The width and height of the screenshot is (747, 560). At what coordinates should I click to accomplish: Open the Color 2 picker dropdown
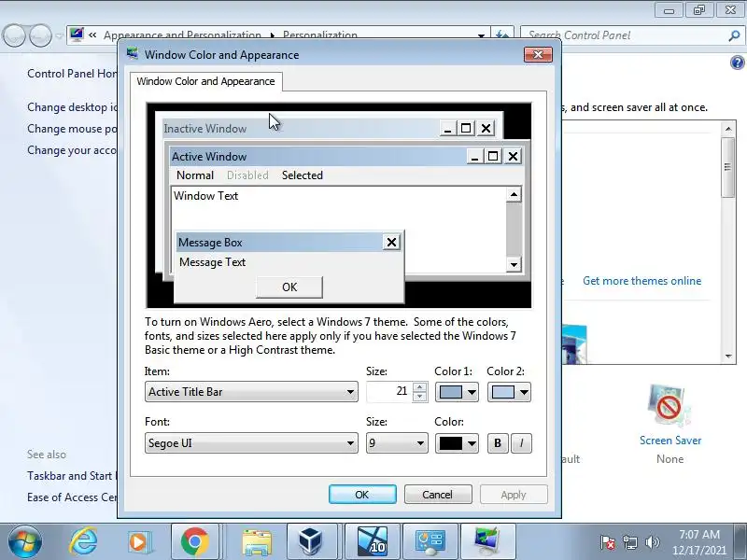pos(509,392)
